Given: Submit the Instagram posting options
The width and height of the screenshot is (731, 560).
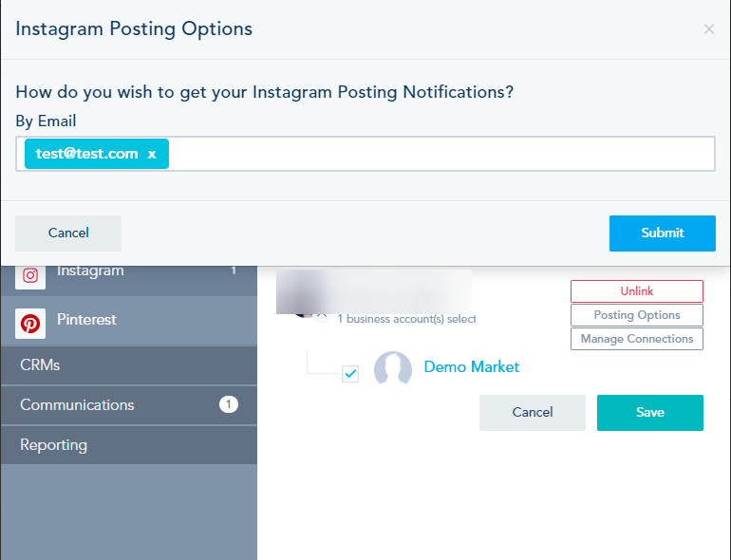Looking at the screenshot, I should coord(662,233).
